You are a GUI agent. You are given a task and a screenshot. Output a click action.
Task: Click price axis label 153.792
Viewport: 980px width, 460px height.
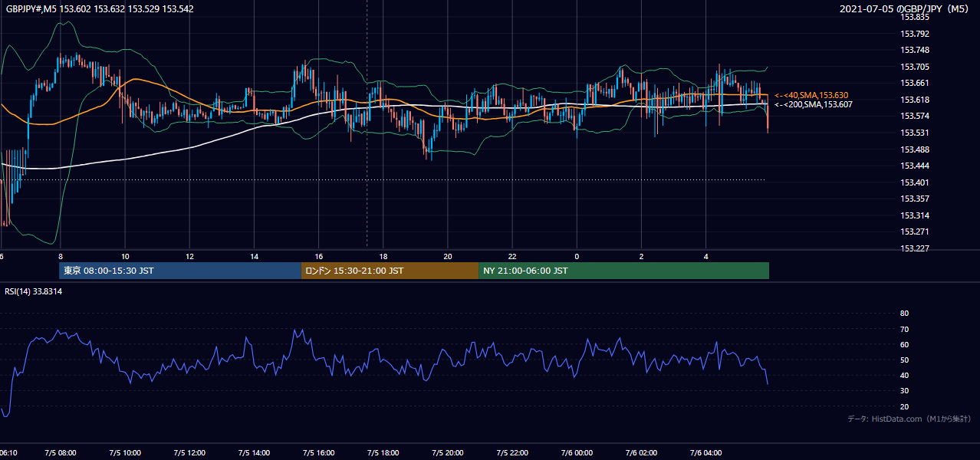tap(915, 34)
